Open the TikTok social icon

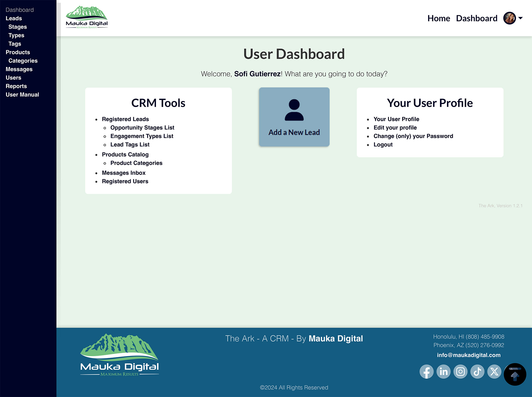click(x=477, y=371)
